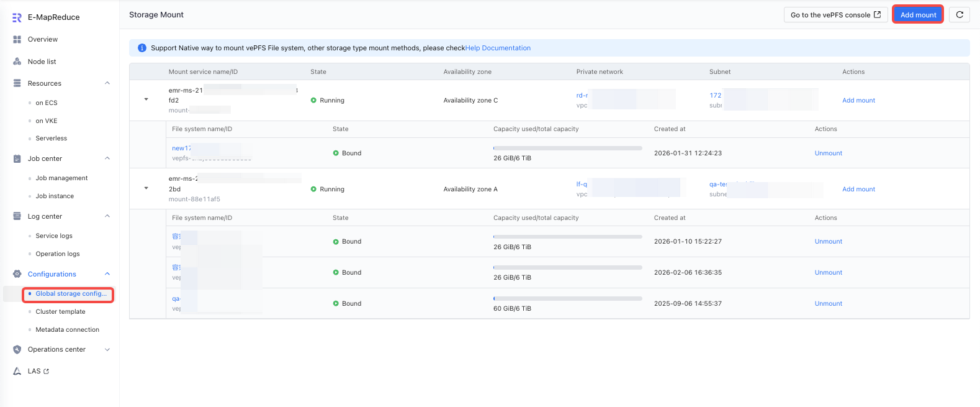Click the Configurations gear icon in sidebar
The height and width of the screenshot is (407, 980).
17,274
